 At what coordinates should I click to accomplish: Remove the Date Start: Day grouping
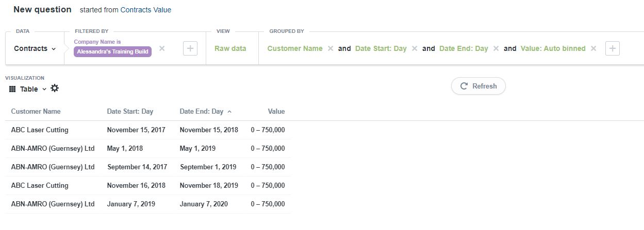pyautogui.click(x=415, y=48)
